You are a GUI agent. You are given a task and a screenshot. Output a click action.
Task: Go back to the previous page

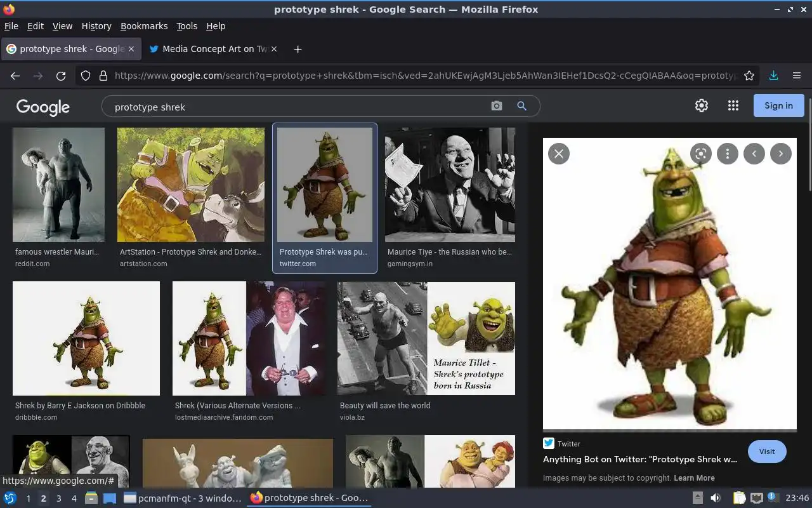15,76
